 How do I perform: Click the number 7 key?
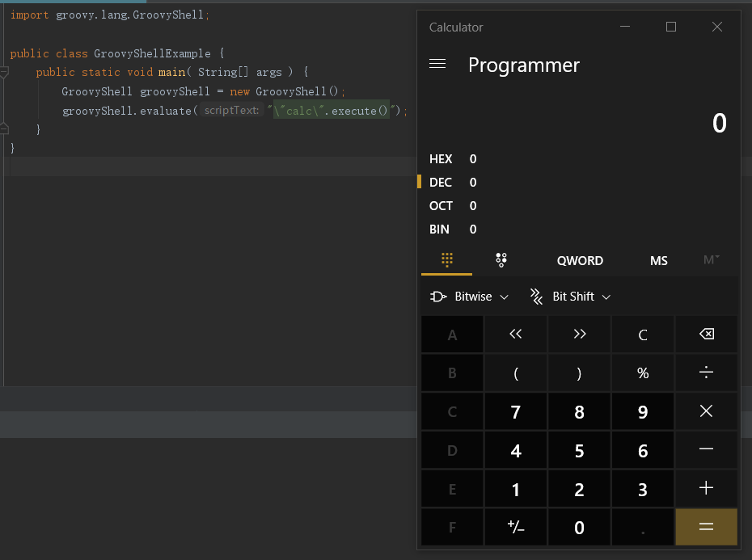(x=516, y=412)
